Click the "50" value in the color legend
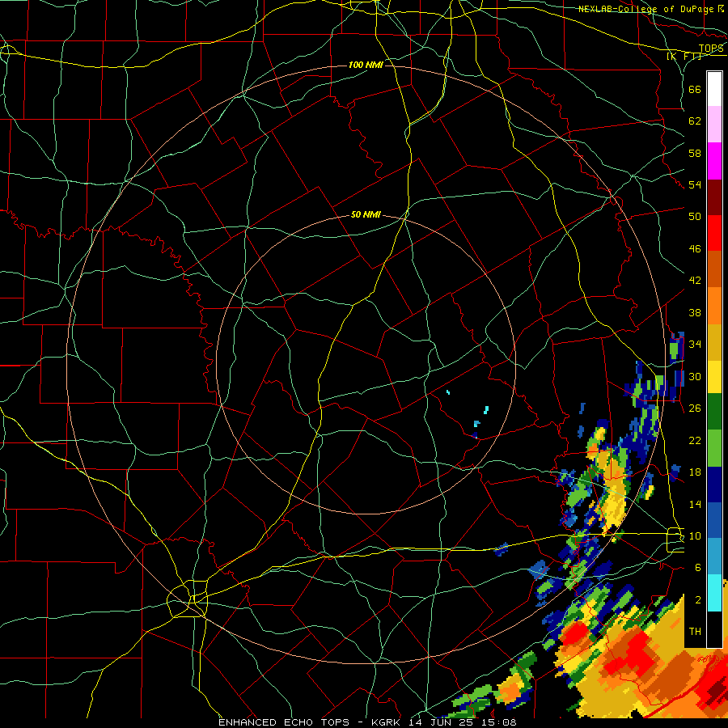728x728 pixels. pyautogui.click(x=695, y=216)
